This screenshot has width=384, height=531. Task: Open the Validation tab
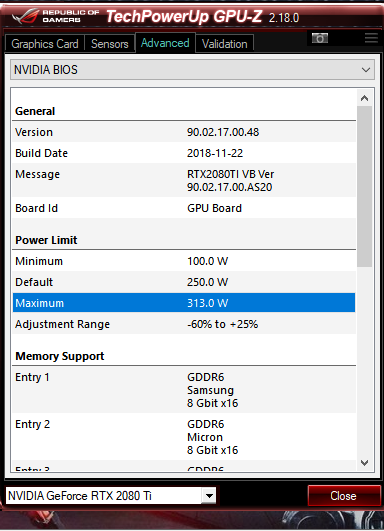(x=225, y=44)
